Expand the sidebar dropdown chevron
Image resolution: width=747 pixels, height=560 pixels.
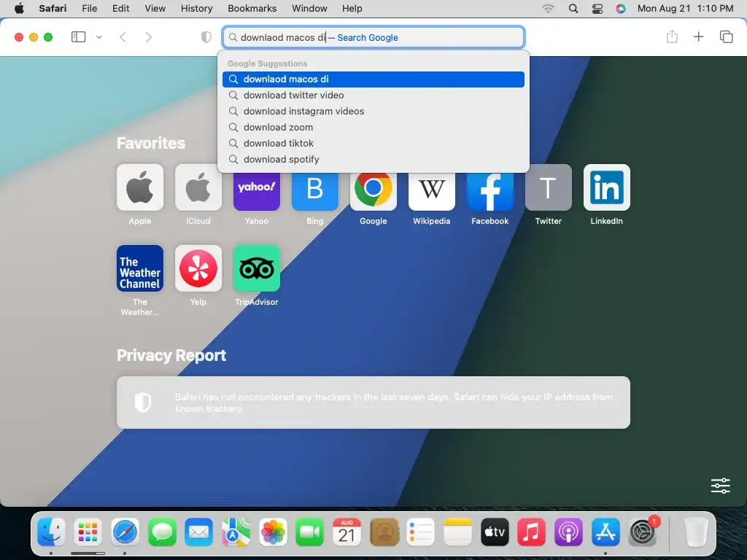[99, 36]
